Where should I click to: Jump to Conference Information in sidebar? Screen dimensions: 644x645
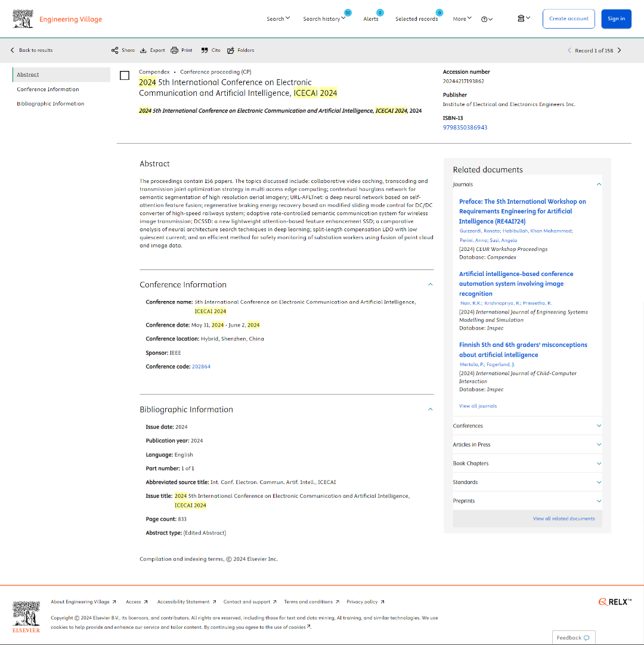[x=48, y=89]
